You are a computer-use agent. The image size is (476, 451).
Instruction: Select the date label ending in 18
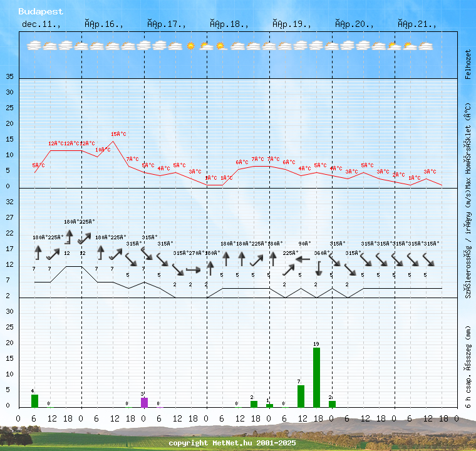tap(229, 24)
